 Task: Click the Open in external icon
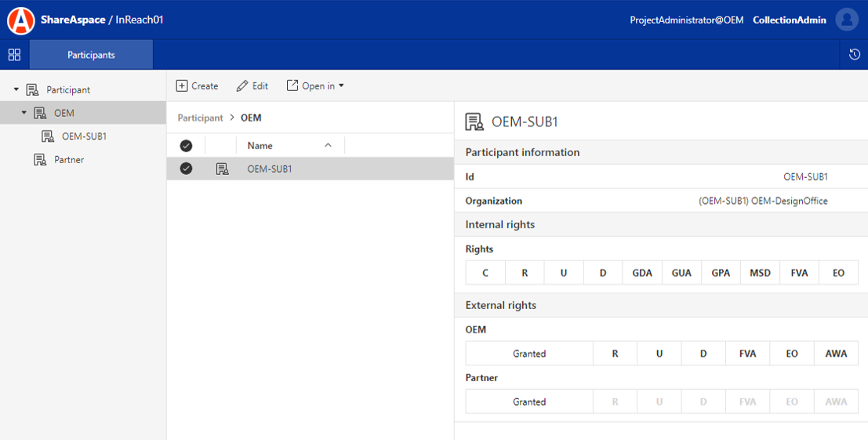[x=292, y=85]
